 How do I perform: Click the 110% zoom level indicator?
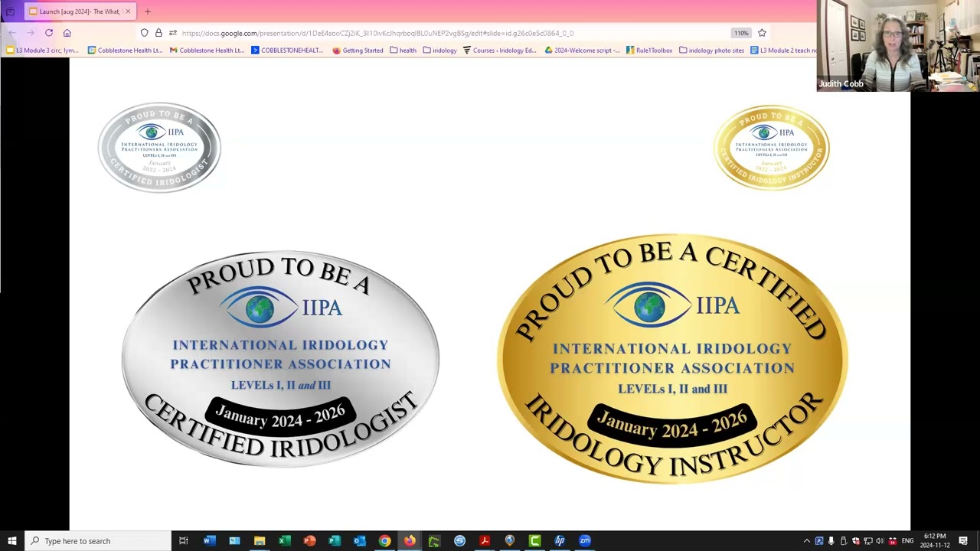(740, 33)
